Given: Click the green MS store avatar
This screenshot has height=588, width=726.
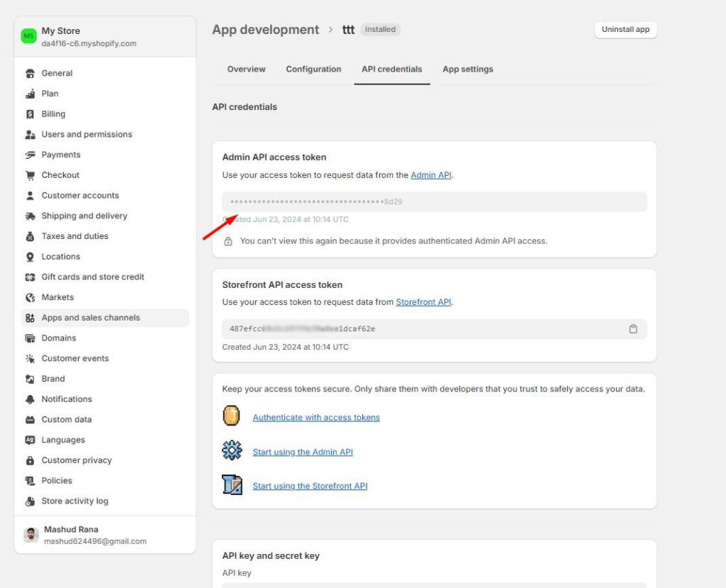Looking at the screenshot, I should [x=28, y=35].
